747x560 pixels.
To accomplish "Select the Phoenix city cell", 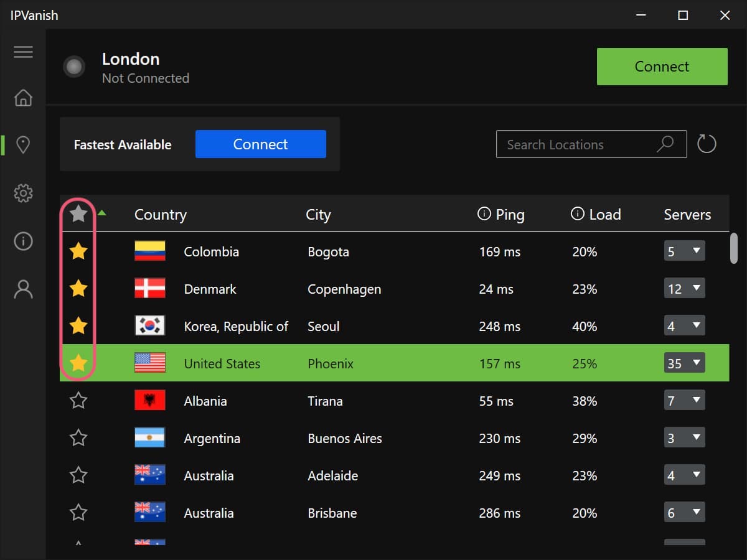I will coord(331,364).
